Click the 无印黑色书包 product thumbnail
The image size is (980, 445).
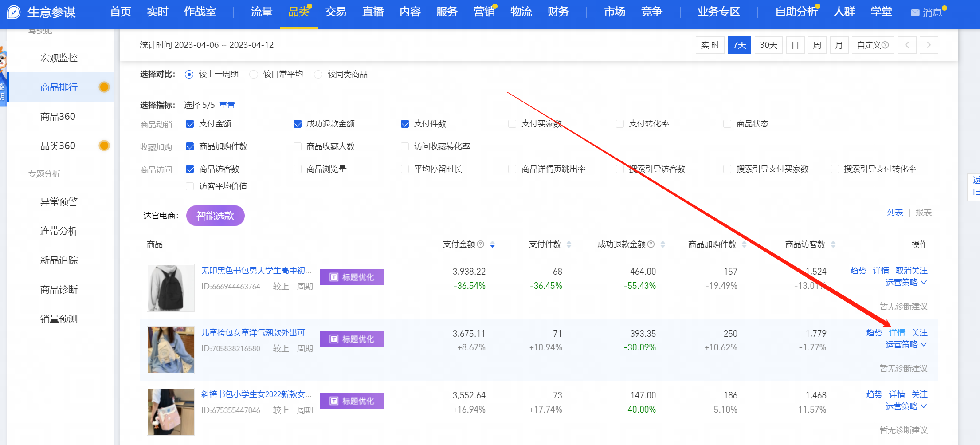pos(171,287)
